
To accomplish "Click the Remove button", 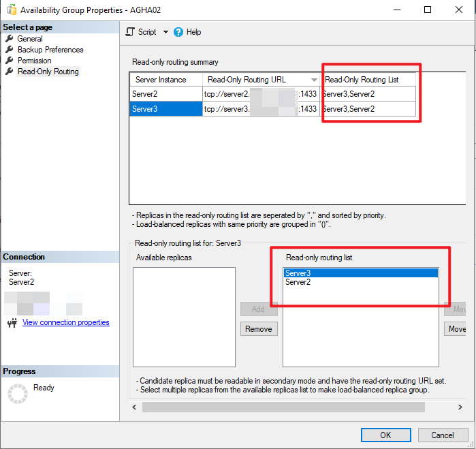I will [x=259, y=329].
